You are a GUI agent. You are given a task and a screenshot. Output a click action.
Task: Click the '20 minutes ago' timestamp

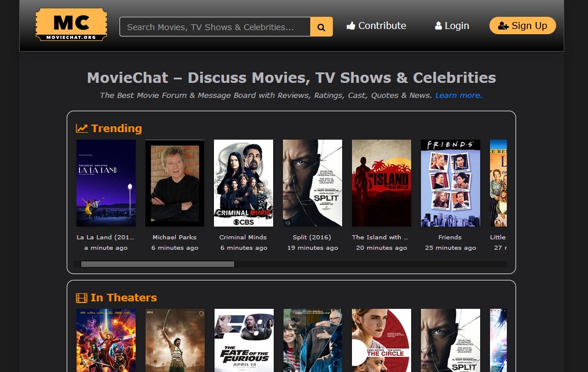pyautogui.click(x=382, y=247)
